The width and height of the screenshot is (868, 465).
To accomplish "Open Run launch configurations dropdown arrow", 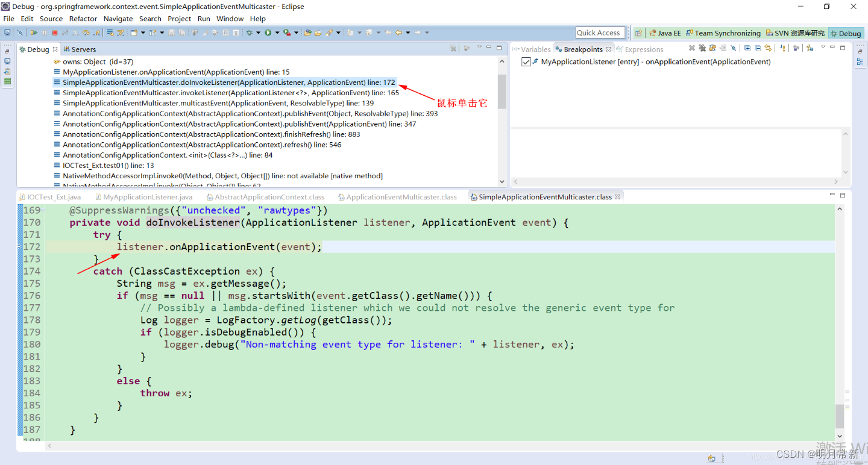I will click(x=277, y=33).
